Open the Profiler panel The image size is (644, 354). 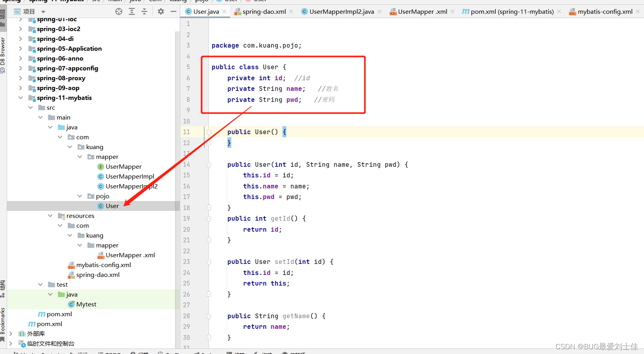click(x=171, y=352)
